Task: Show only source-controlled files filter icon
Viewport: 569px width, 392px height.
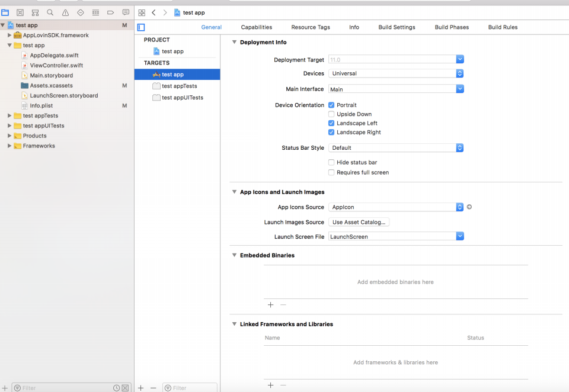Action: pos(125,388)
